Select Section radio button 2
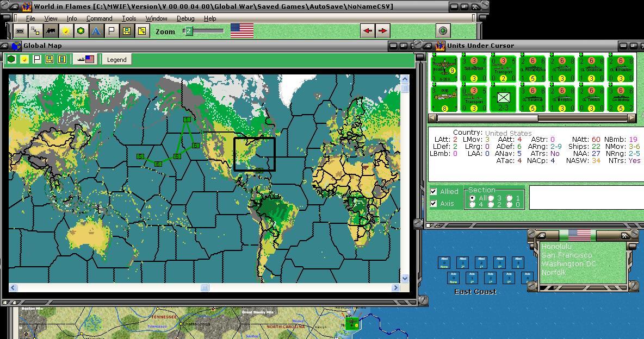The width and height of the screenshot is (644, 339). [x=491, y=204]
